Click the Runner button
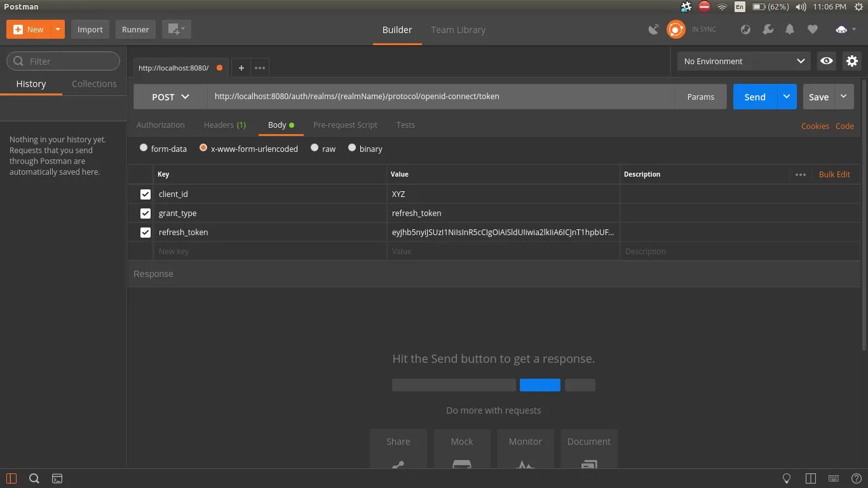Image resolution: width=868 pixels, height=488 pixels. click(135, 29)
